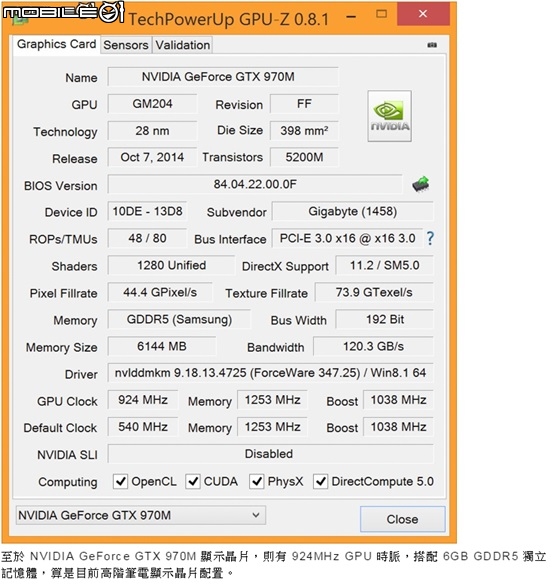Click the Close button
Screen dimensions: 554x588
402,519
